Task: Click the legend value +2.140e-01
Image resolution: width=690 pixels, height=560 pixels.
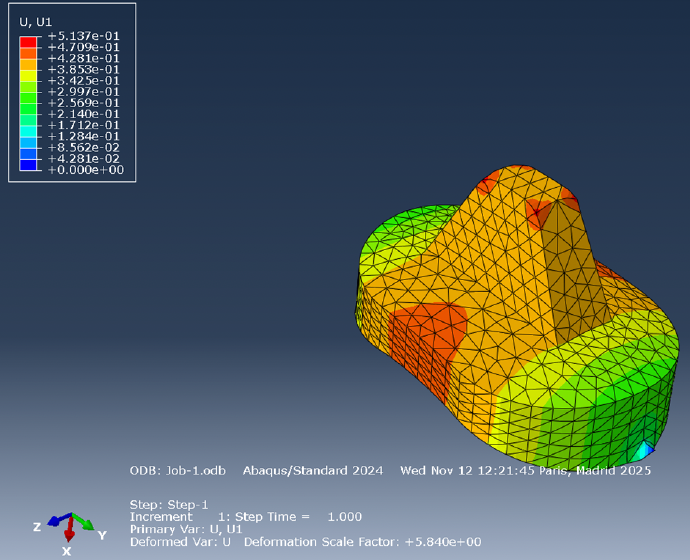Action: pos(84,114)
